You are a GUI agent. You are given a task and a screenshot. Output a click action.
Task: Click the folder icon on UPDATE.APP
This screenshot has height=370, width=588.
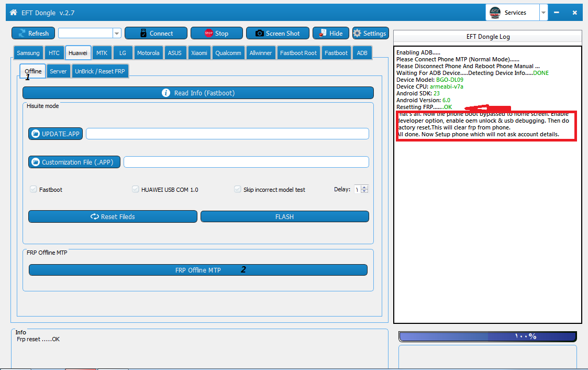tap(36, 134)
